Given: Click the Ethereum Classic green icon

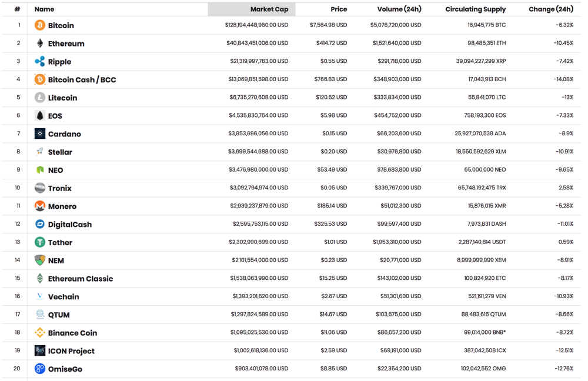Looking at the screenshot, I should [40, 278].
